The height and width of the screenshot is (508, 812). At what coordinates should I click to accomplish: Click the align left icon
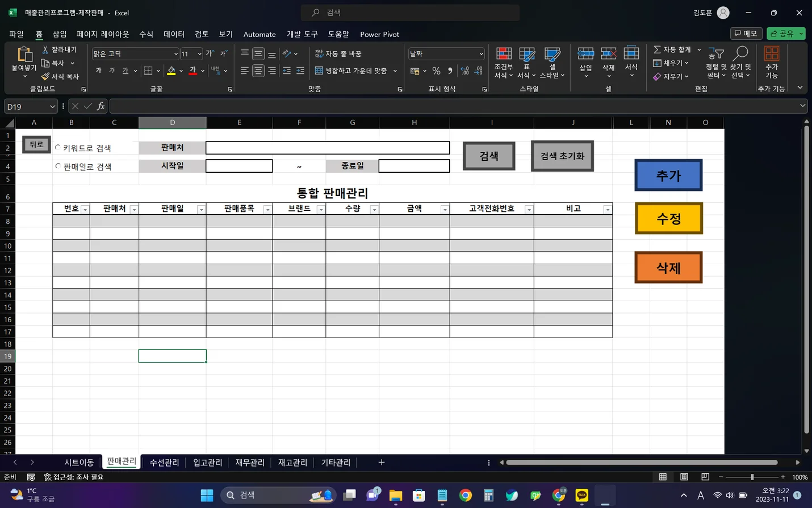[x=245, y=70]
